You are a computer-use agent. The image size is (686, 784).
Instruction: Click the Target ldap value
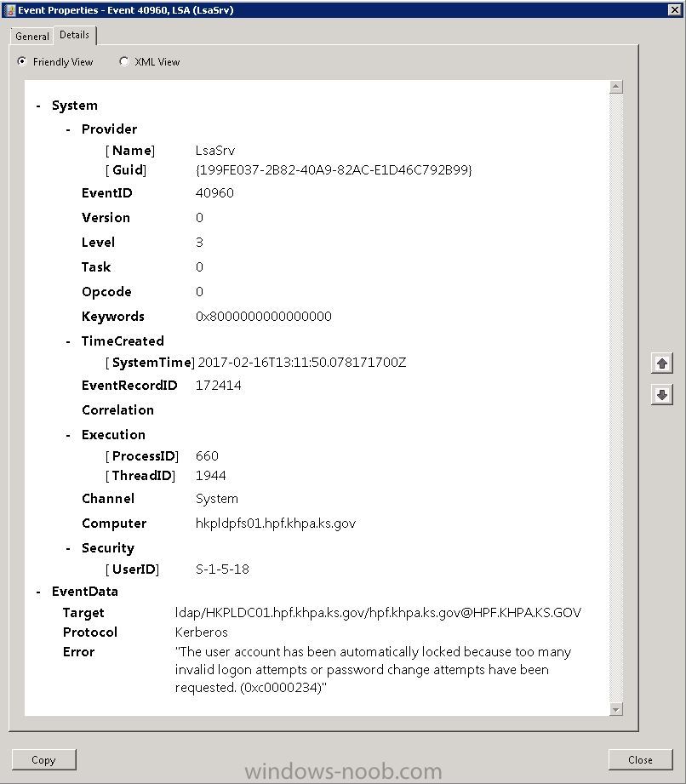tap(378, 613)
